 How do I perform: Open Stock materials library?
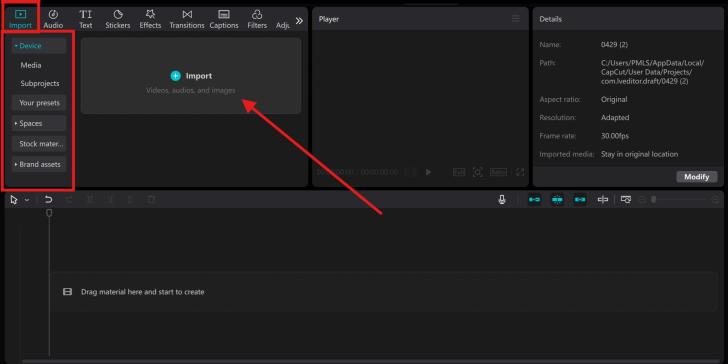(39, 144)
